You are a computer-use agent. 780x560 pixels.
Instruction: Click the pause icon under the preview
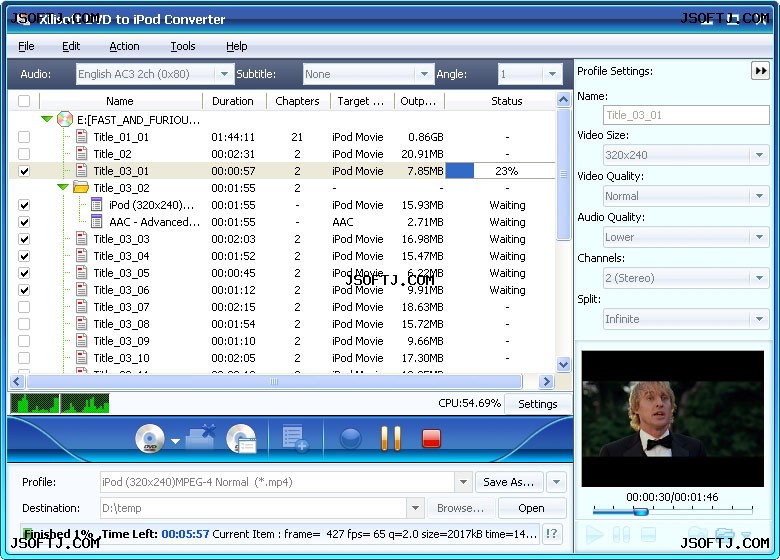point(621,535)
